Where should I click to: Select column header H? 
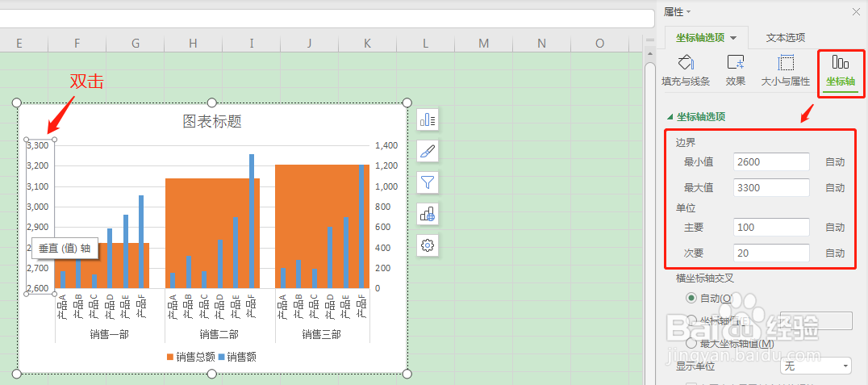click(193, 44)
